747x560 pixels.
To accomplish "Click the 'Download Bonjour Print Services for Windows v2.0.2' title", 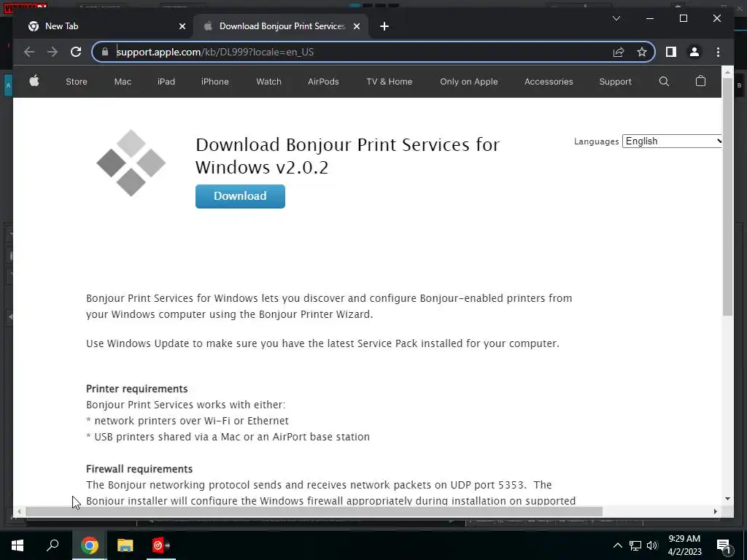I will [x=348, y=156].
